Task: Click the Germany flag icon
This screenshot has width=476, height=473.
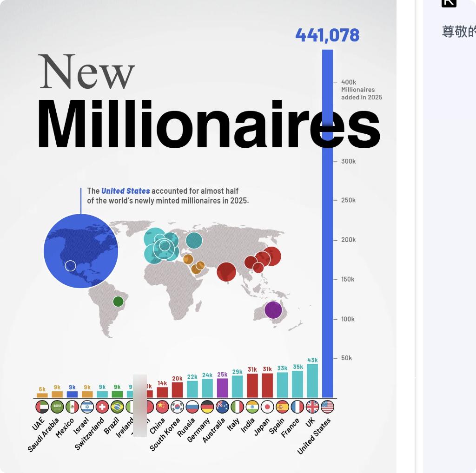Action: [x=207, y=407]
